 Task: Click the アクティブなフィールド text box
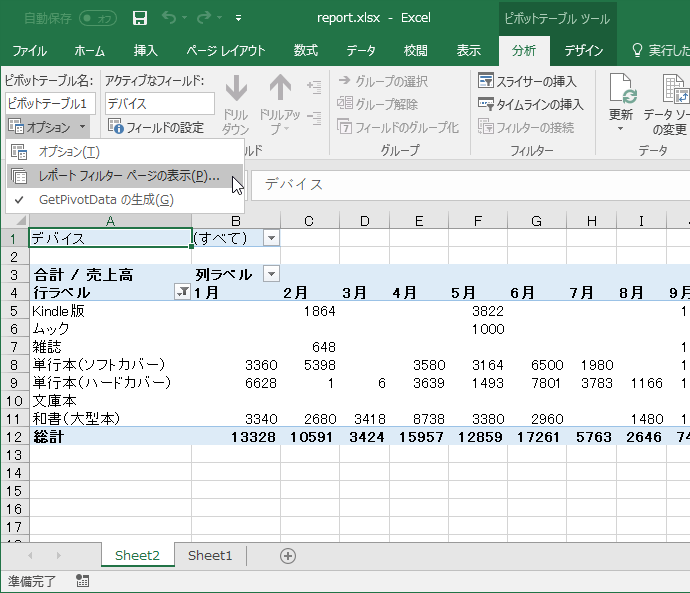160,104
